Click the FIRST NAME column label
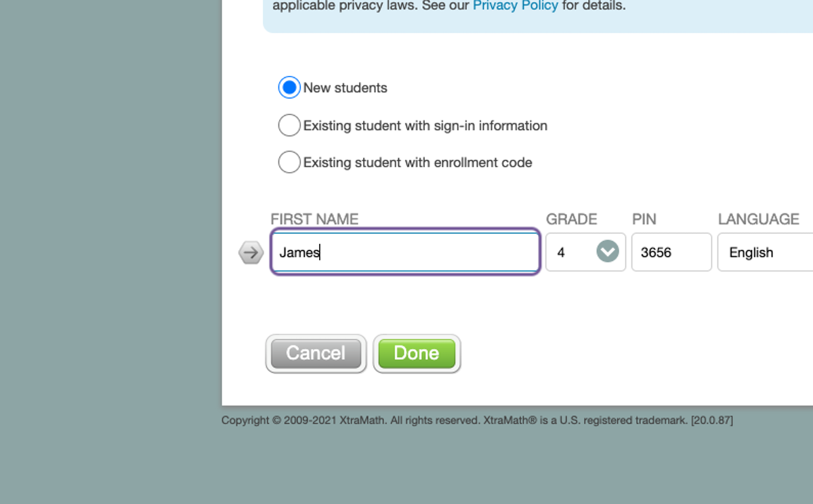Screen dimensions: 813x504 (314, 219)
